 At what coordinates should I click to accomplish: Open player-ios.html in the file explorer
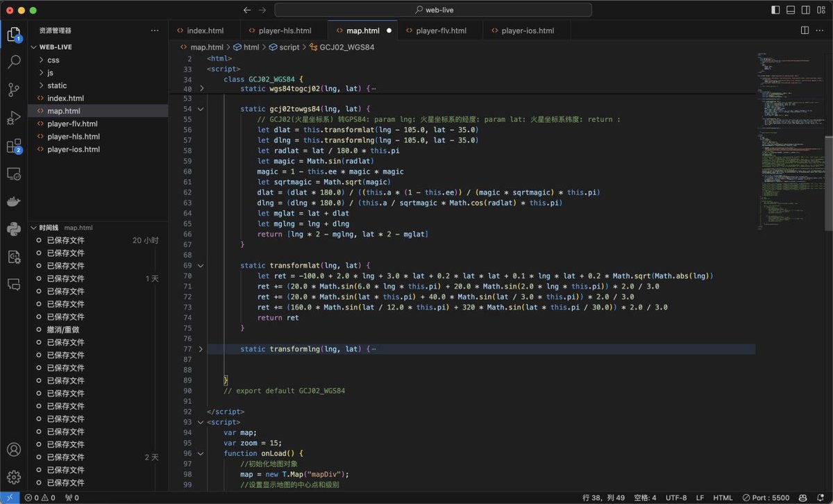point(98,149)
